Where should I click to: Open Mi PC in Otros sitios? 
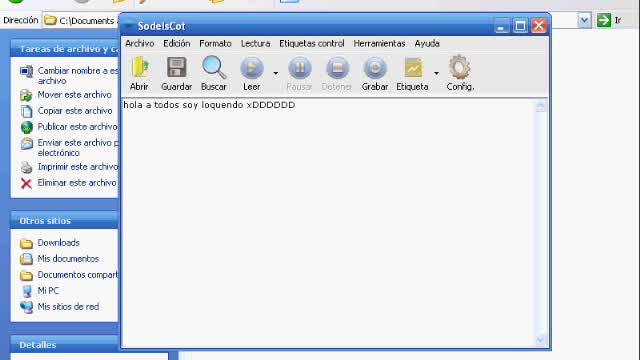click(x=48, y=291)
